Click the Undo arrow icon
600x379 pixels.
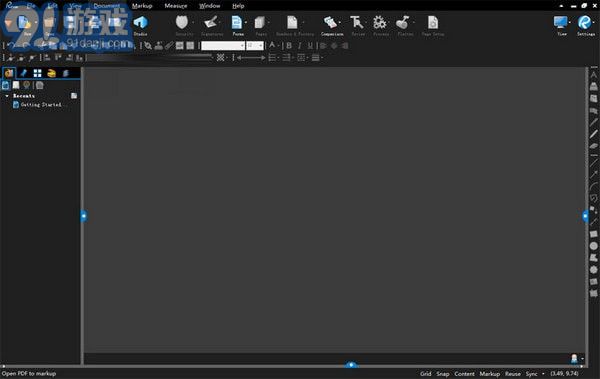point(11,46)
